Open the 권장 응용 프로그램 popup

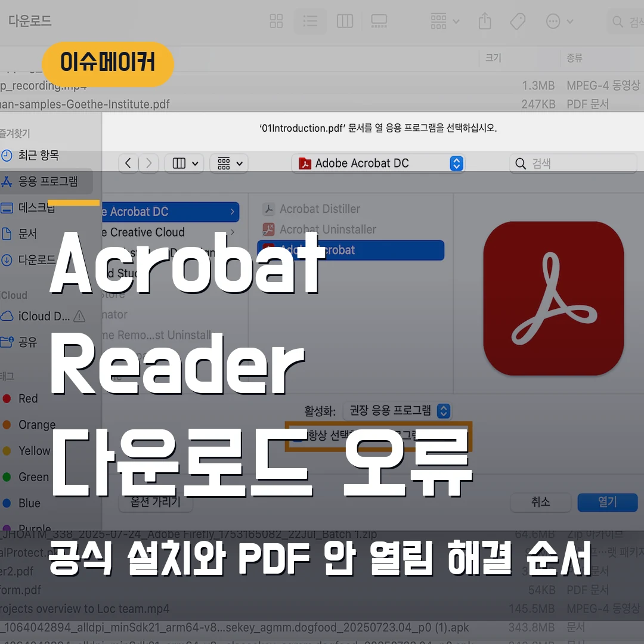tap(397, 411)
